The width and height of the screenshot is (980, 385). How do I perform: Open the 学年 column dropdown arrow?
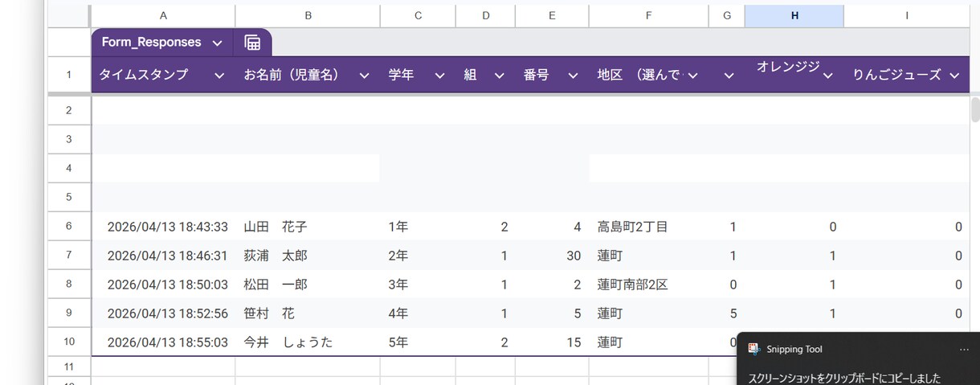pos(439,76)
